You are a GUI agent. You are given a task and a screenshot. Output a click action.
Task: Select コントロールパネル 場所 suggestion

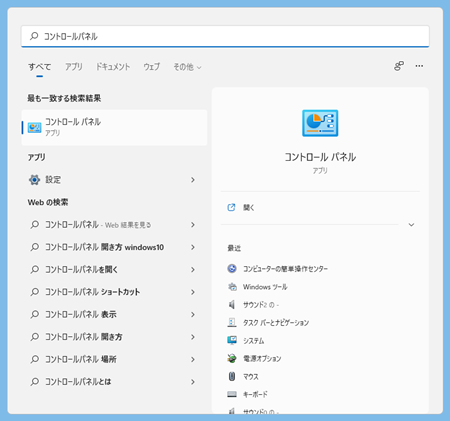pos(114,359)
